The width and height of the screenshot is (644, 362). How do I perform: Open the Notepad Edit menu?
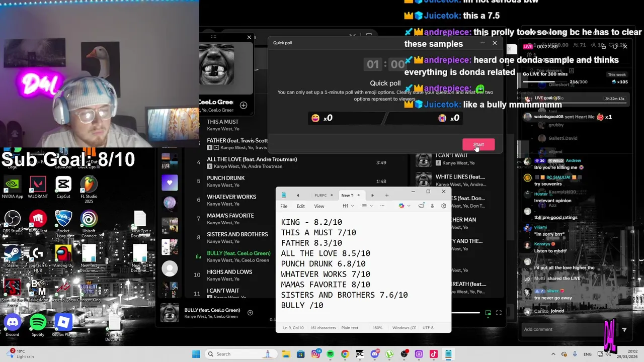(300, 206)
